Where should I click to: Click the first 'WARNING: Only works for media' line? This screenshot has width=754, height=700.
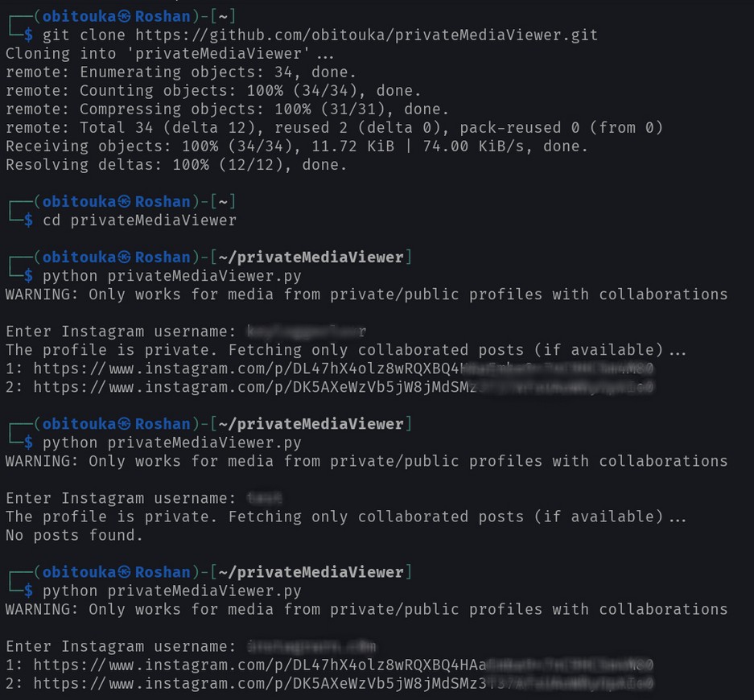point(366,294)
